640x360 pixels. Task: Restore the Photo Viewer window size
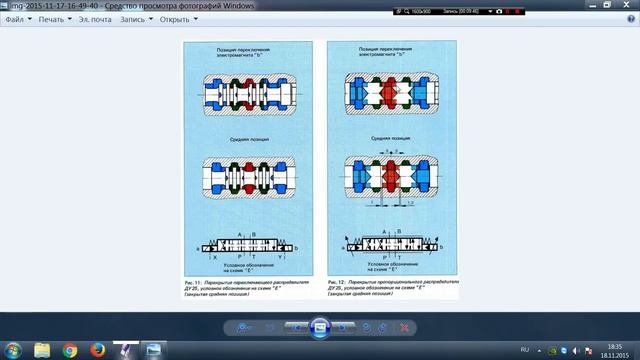(x=607, y=5)
